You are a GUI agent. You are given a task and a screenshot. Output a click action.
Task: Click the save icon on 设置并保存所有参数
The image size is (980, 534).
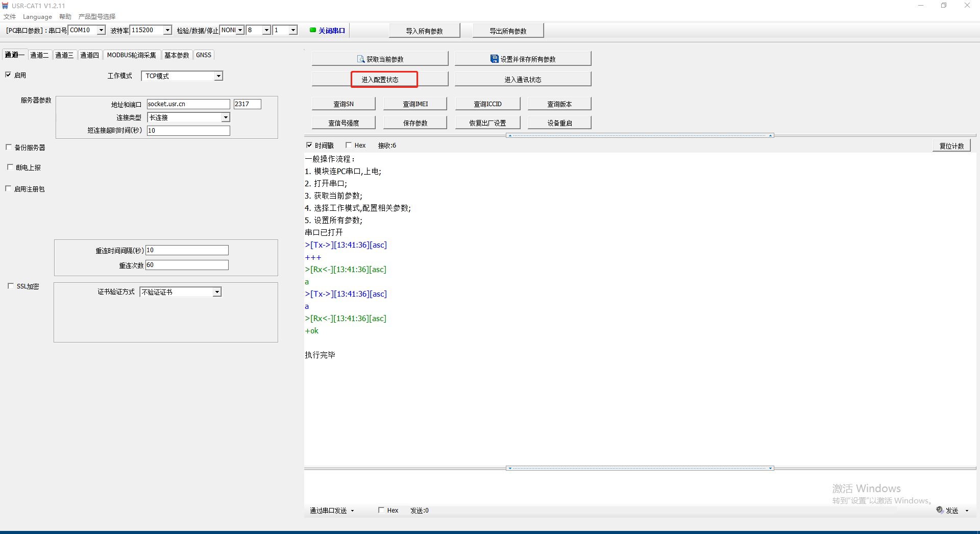coord(494,59)
